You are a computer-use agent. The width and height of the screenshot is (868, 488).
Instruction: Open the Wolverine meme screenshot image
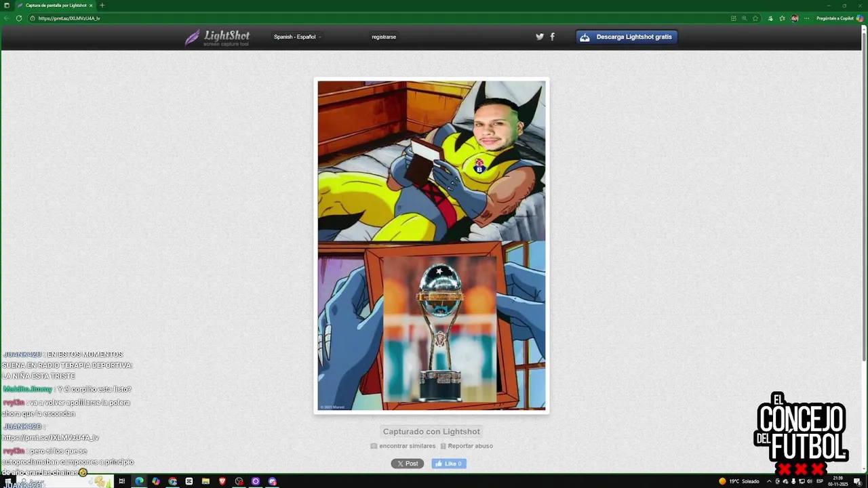tap(431, 245)
